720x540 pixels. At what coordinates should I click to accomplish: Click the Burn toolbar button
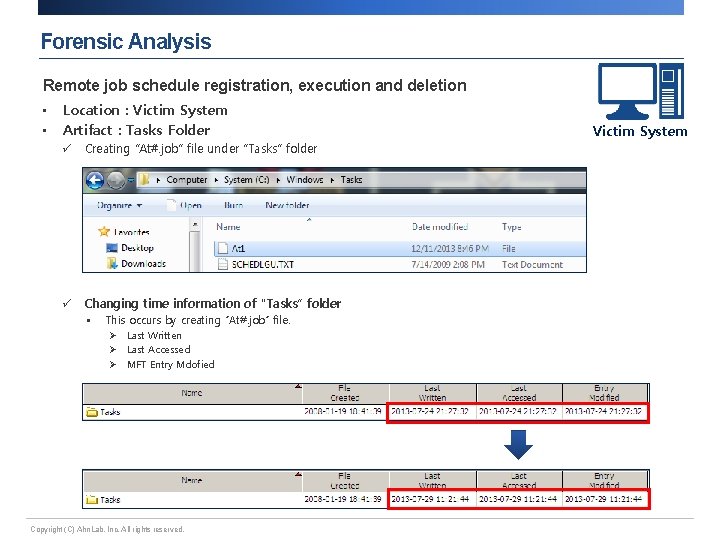(x=233, y=205)
